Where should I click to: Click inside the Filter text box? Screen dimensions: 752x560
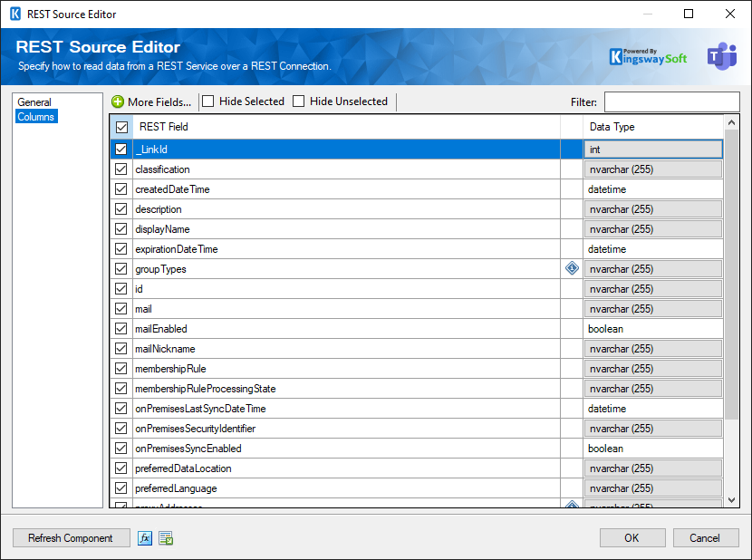click(x=671, y=101)
